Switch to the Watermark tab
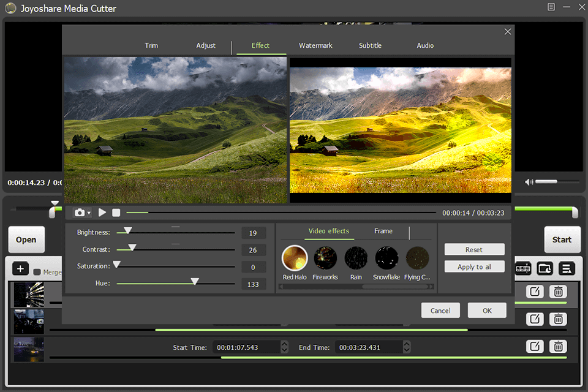The width and height of the screenshot is (588, 392). point(315,45)
